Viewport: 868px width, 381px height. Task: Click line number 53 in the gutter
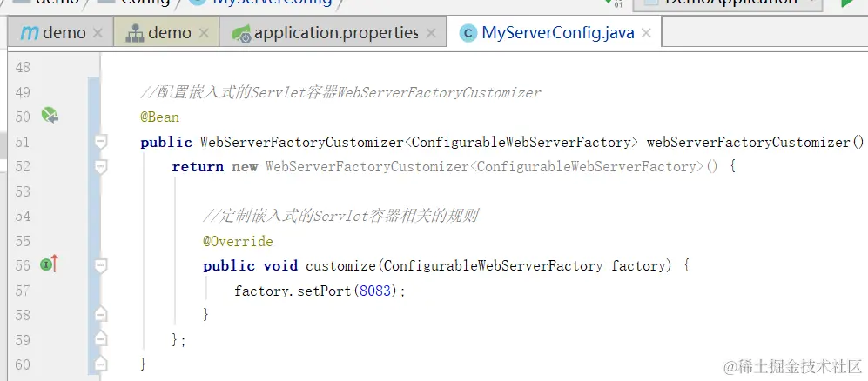[24, 191]
